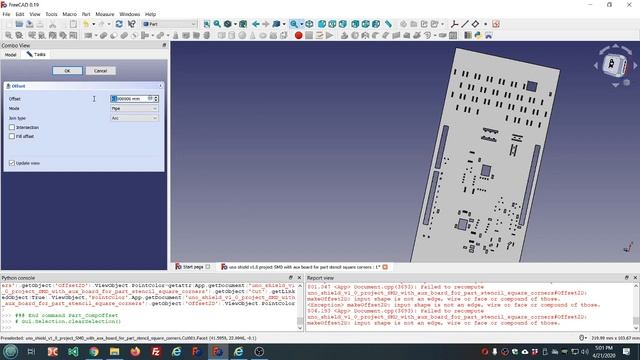This screenshot has height=360, width=640.
Task: Click the Fit selection magnifier icon
Action: point(217,24)
